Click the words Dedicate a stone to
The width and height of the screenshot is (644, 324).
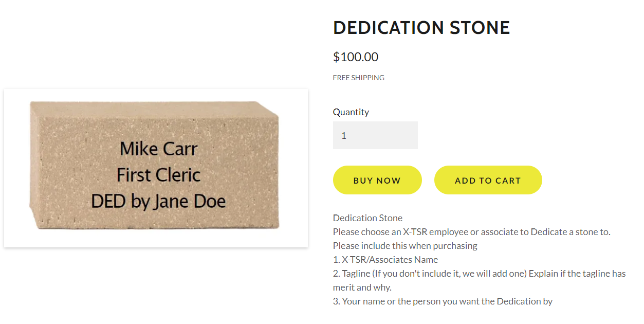[x=571, y=232]
